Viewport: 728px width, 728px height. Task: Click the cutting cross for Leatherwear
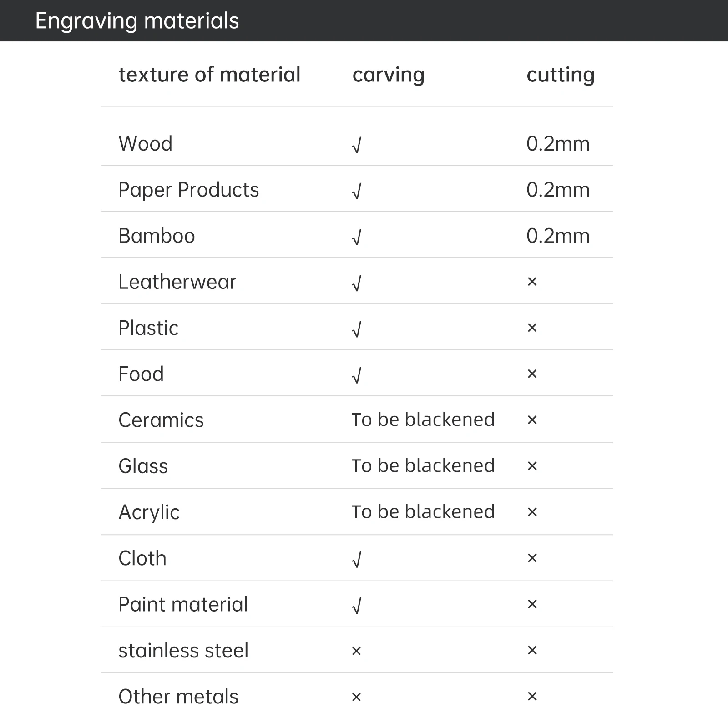click(532, 282)
